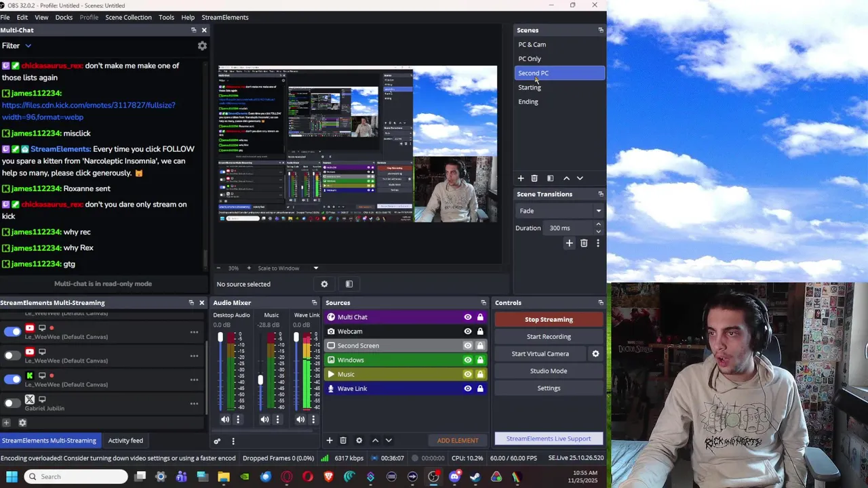Open the Docks menu
The image size is (868, 488).
click(x=64, y=17)
